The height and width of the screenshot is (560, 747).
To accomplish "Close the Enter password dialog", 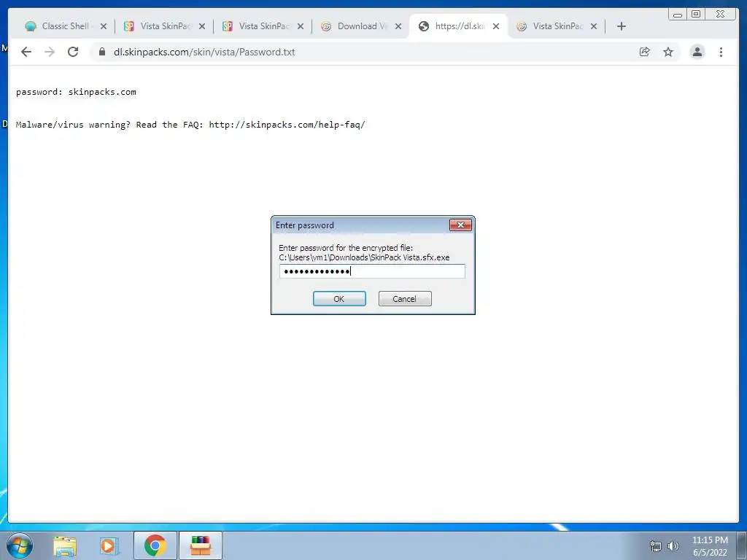I will (460, 225).
